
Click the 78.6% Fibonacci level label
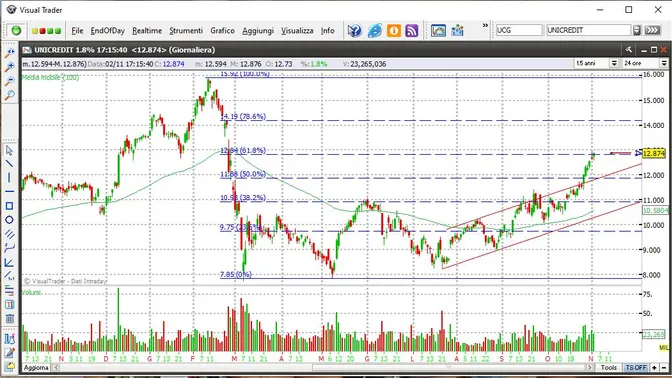[x=243, y=116]
